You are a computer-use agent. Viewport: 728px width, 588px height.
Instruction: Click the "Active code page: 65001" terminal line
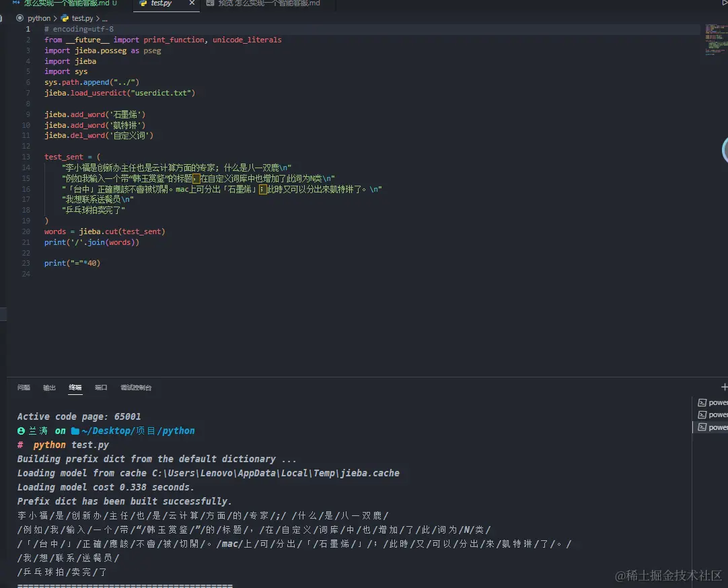(x=79, y=416)
